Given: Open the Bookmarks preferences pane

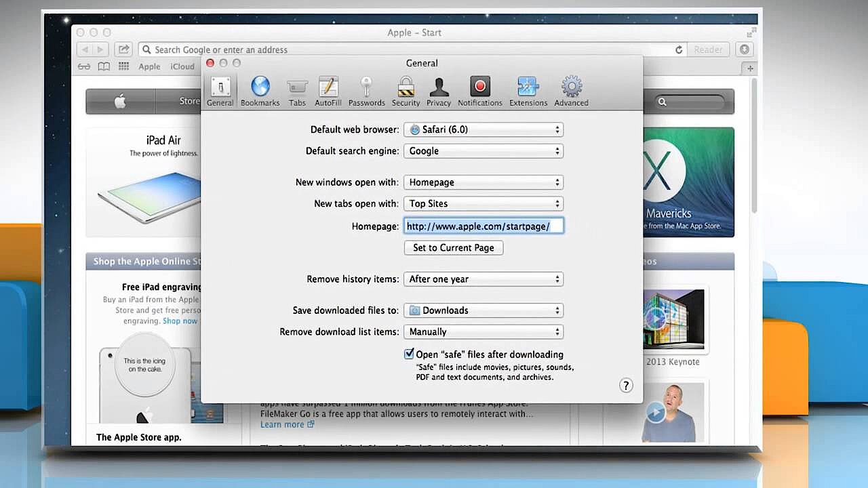Looking at the screenshot, I should [260, 91].
